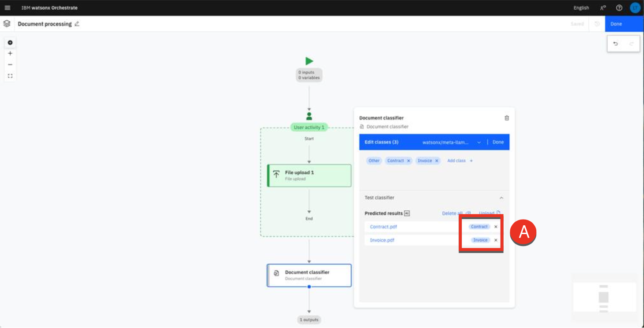Click Done in the Edit classes bar

498,142
